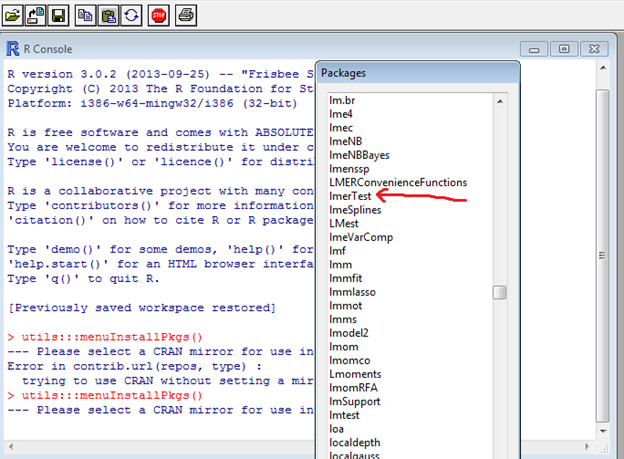Click the Save workspace floppy disk icon
The image size is (624, 459).
[58, 15]
